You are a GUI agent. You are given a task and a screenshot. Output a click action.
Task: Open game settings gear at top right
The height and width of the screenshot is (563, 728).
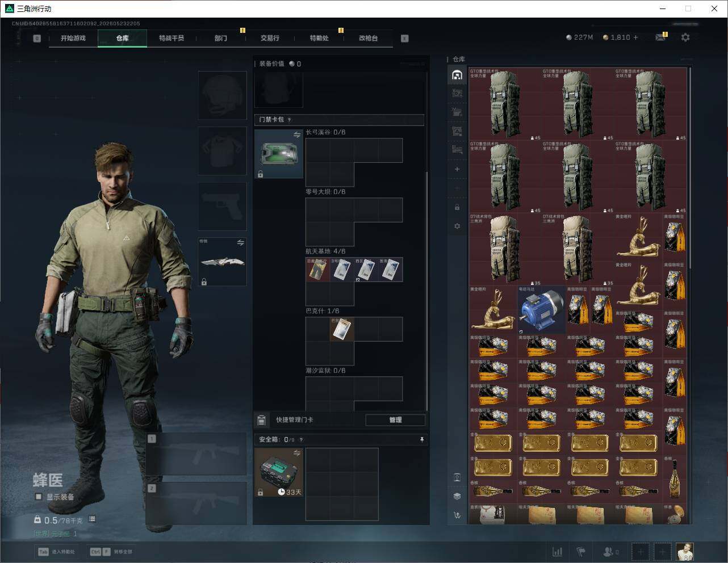685,37
